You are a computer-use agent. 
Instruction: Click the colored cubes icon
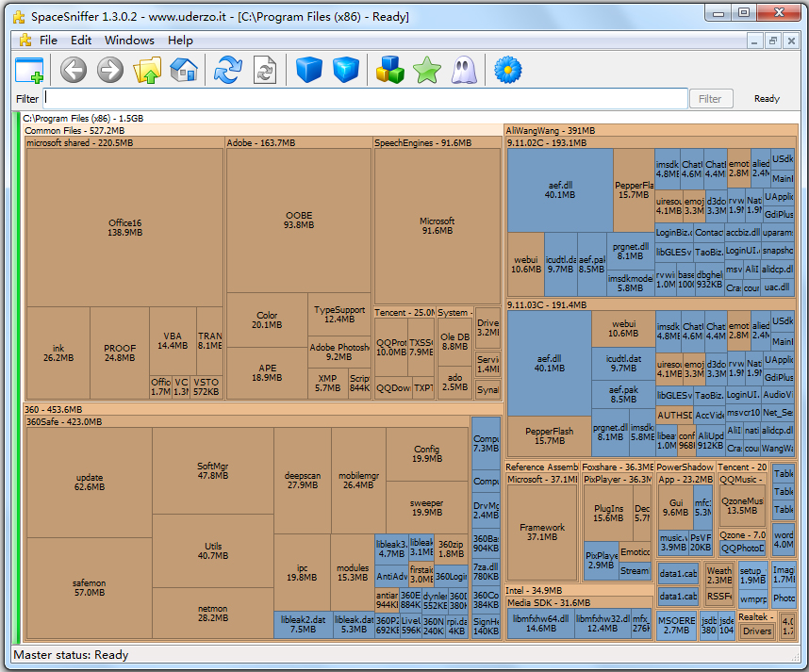pos(389,70)
